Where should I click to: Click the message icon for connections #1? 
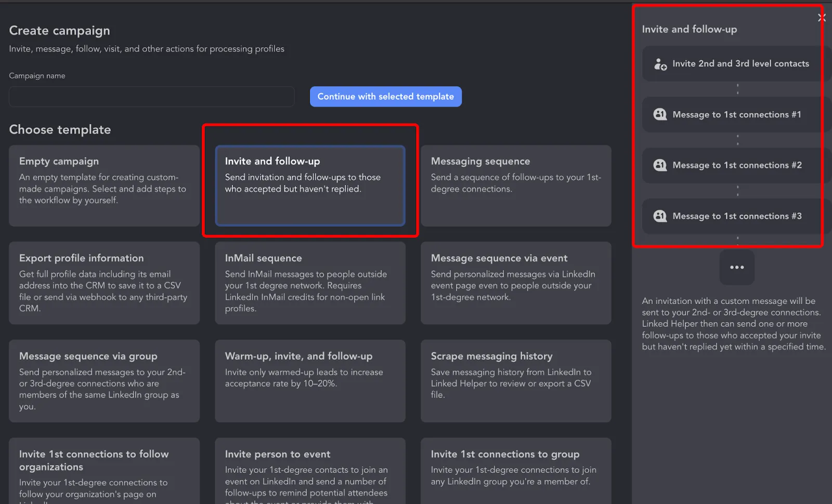pyautogui.click(x=660, y=114)
